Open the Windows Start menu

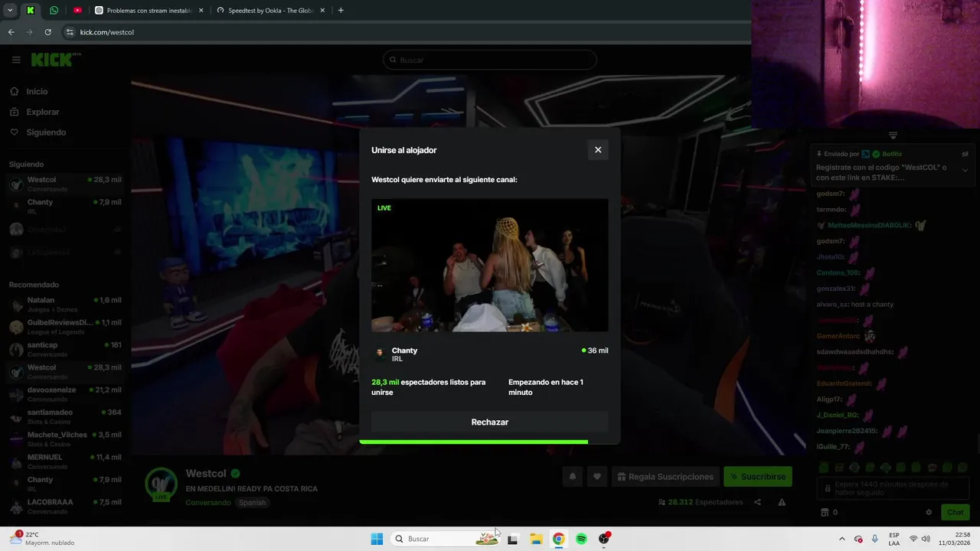(x=377, y=539)
